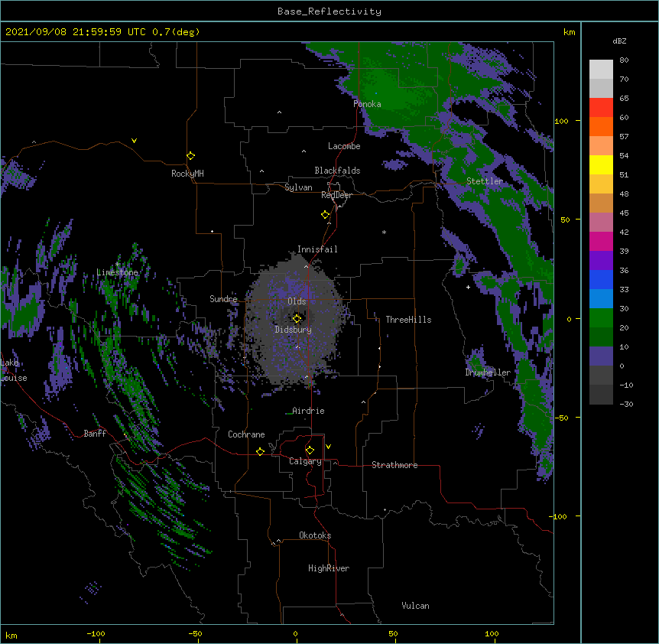The height and width of the screenshot is (644, 659).
Task: Click the ThreeHills label
Action: click(408, 320)
